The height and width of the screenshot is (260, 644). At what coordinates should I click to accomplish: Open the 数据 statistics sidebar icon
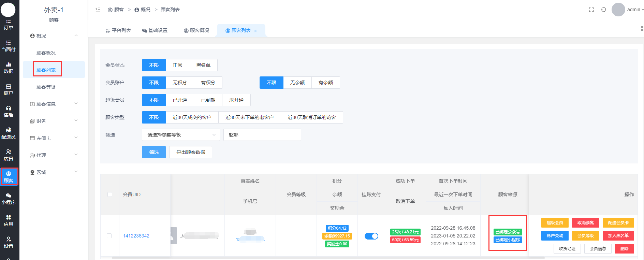9,68
